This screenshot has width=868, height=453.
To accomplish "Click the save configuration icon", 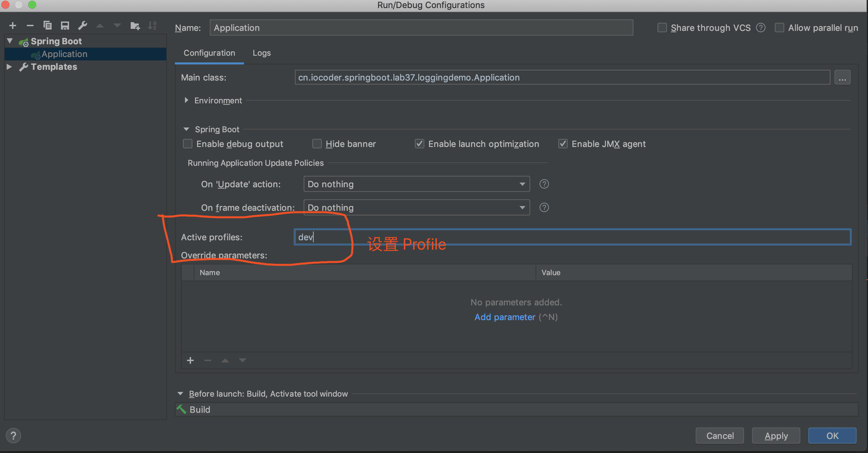I will coord(65,26).
